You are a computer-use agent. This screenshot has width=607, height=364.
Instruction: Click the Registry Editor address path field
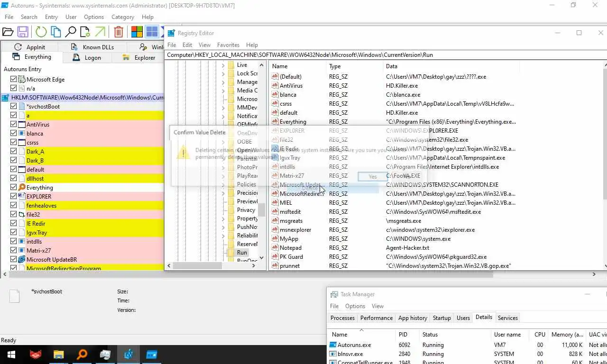point(386,55)
